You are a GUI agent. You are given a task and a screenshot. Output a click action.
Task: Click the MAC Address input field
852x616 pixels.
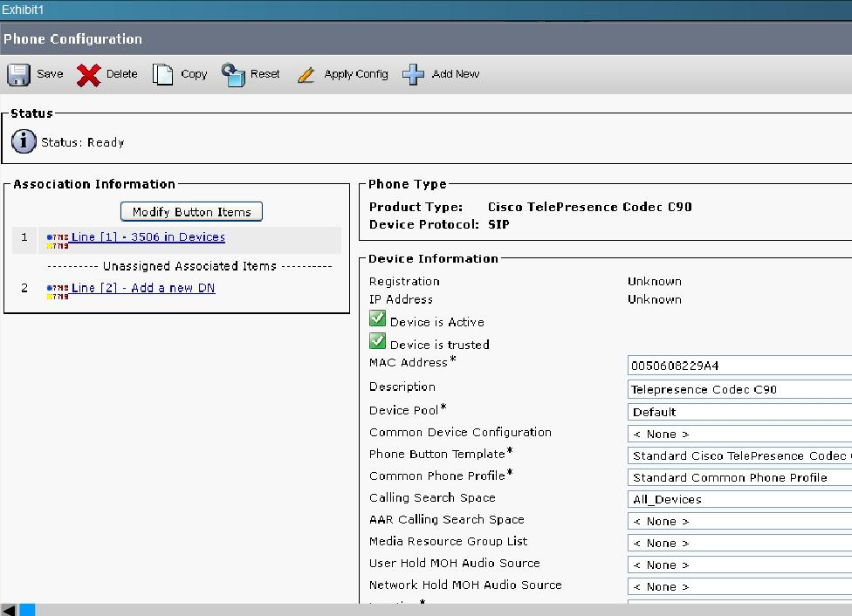click(739, 366)
